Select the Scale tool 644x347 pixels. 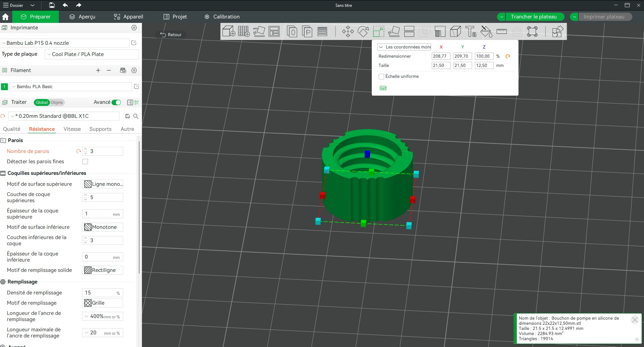coord(379,31)
